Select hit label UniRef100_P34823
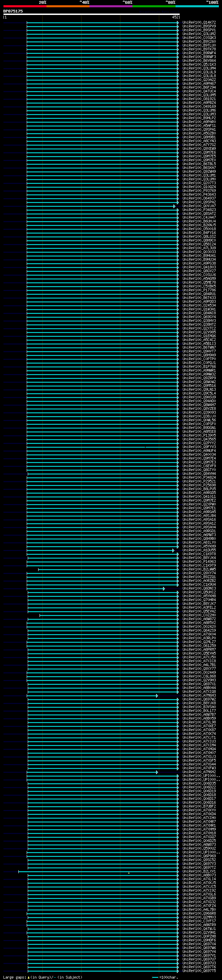 pyautogui.click(x=199, y=210)
